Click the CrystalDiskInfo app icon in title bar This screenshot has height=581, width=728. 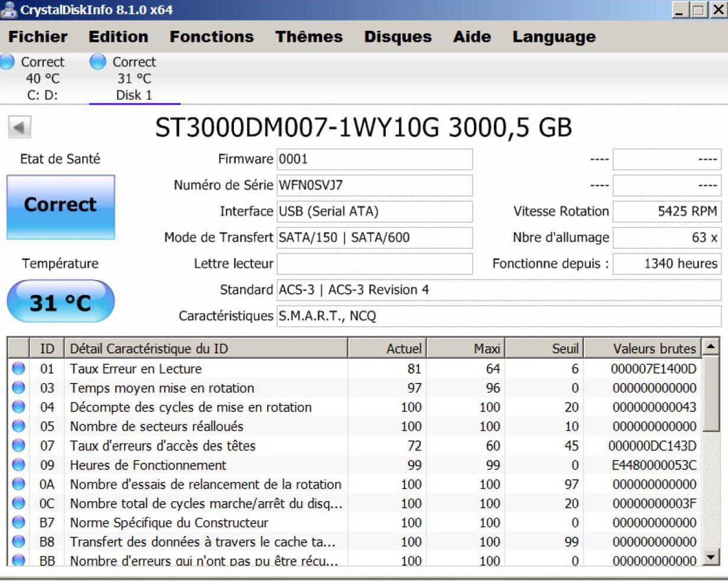[x=8, y=9]
